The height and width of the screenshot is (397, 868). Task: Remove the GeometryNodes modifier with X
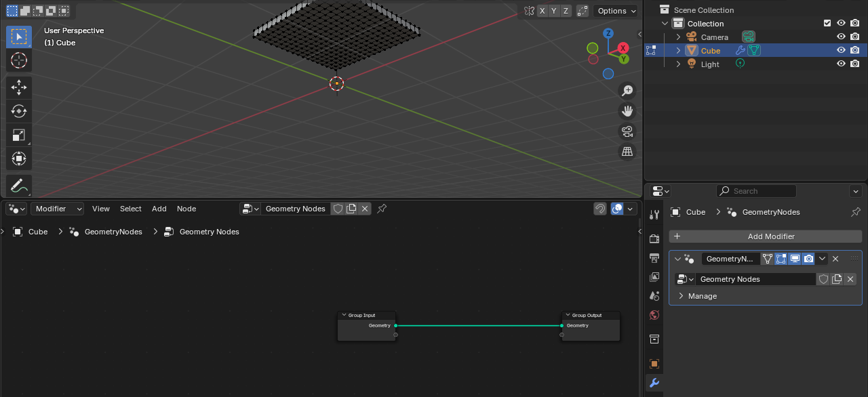pyautogui.click(x=835, y=259)
